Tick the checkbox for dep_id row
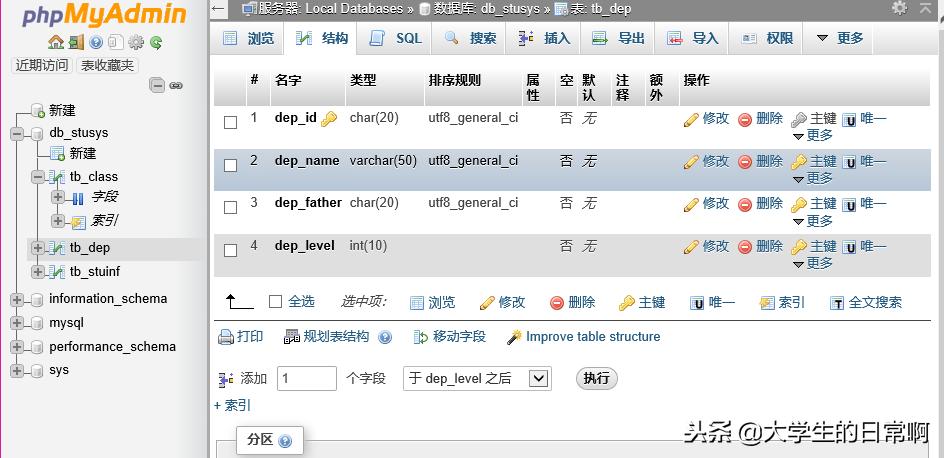 pos(231,122)
